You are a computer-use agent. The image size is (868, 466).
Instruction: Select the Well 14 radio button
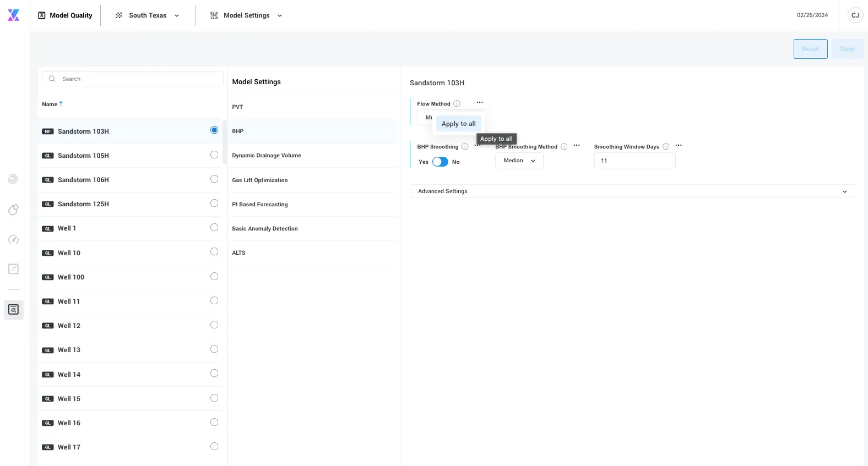click(x=214, y=373)
